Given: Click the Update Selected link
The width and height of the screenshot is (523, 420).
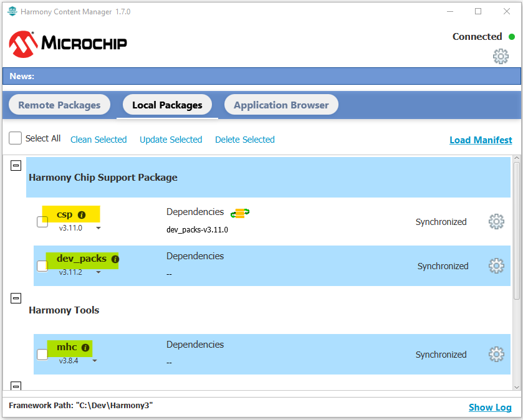Looking at the screenshot, I should (x=171, y=140).
